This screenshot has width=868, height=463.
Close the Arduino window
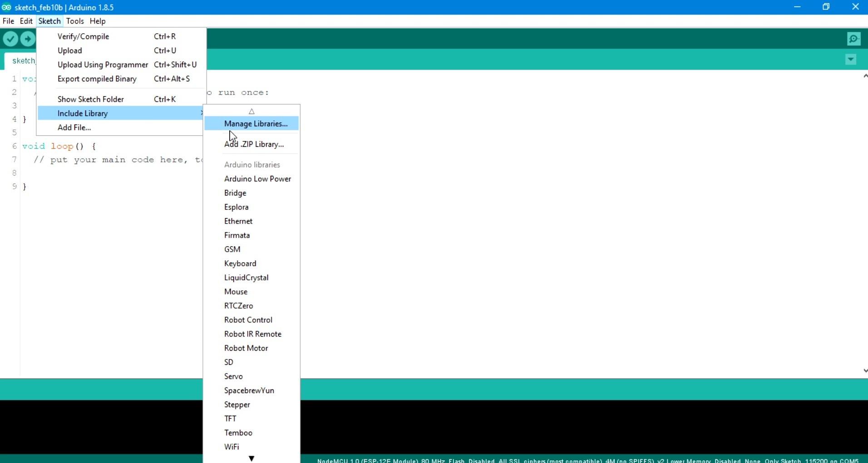point(855,7)
